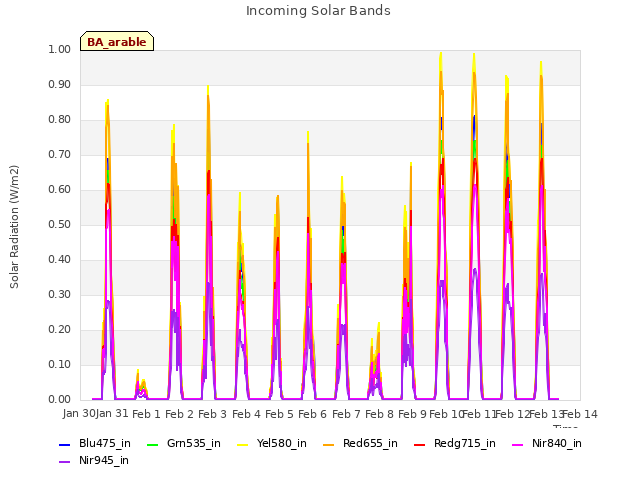The width and height of the screenshot is (640, 480).
Task: Click the Feb 1 x-axis date label
Action: point(146,414)
